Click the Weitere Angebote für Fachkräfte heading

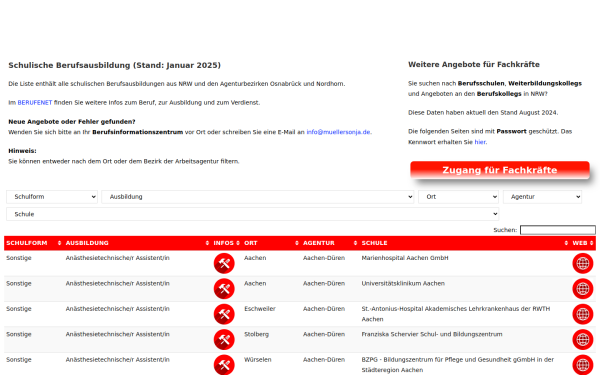pyautogui.click(x=474, y=64)
